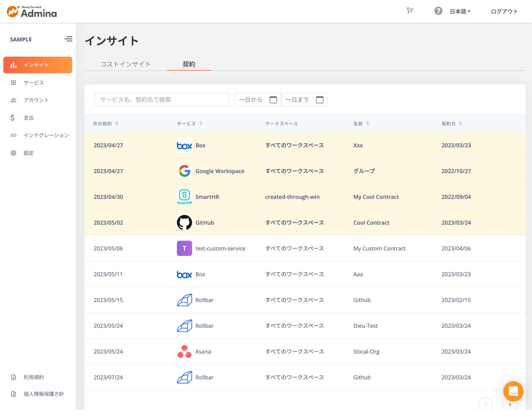
Task: Focus the service and contract search field
Action: pyautogui.click(x=162, y=100)
